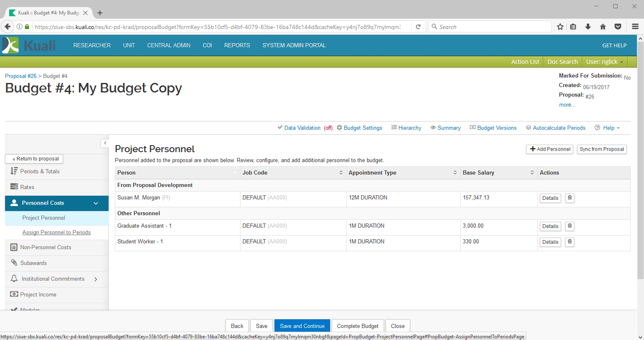Go to browser home icon
The width and height of the screenshot is (644, 340).
tap(603, 27)
